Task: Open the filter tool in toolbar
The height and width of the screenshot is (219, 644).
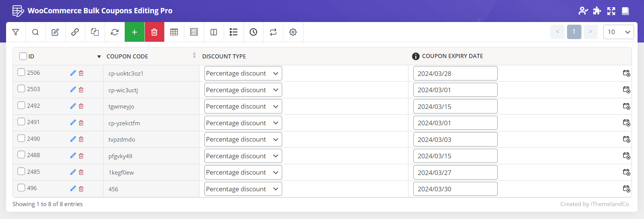Action: (16, 32)
